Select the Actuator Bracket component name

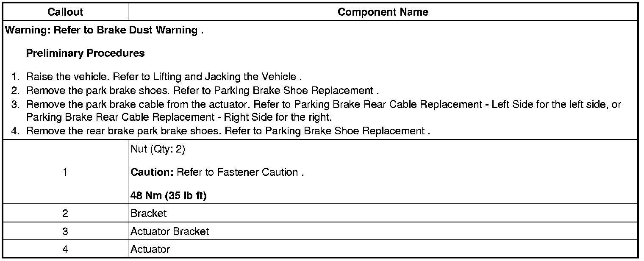(170, 232)
